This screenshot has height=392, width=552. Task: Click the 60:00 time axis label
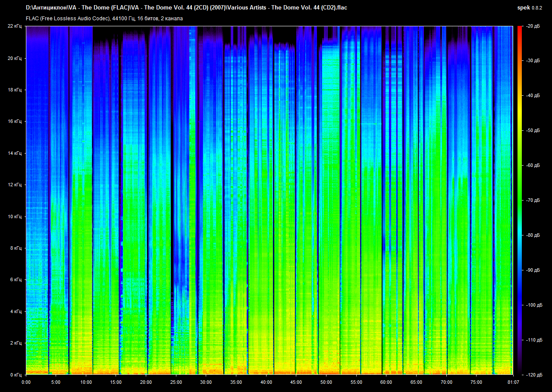tap(386, 382)
